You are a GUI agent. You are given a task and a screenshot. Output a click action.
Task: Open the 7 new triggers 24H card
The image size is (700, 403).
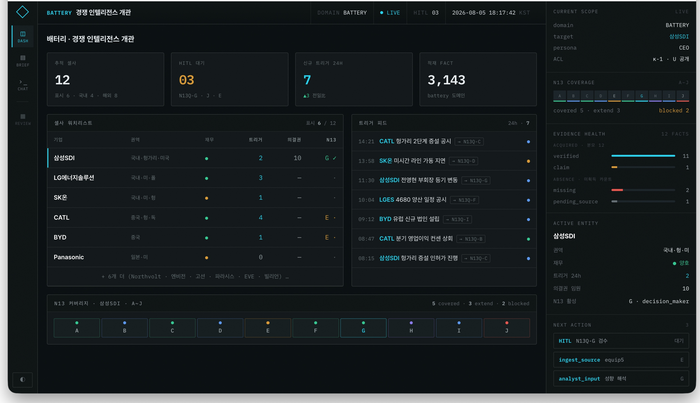click(x=354, y=79)
